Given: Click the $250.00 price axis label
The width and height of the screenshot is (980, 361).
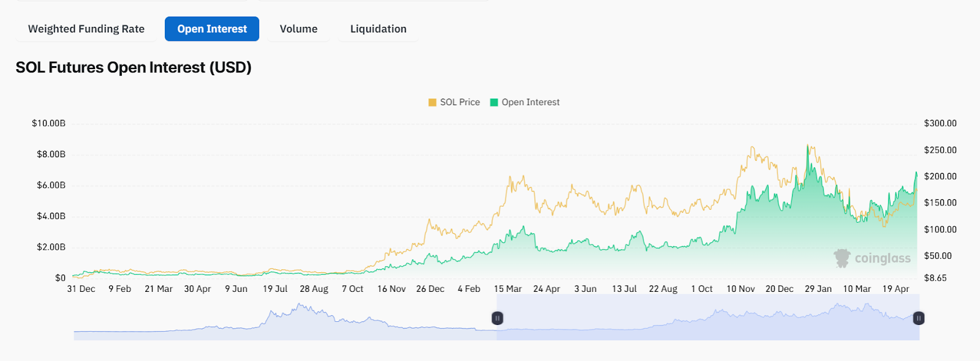Looking at the screenshot, I should tap(940, 150).
